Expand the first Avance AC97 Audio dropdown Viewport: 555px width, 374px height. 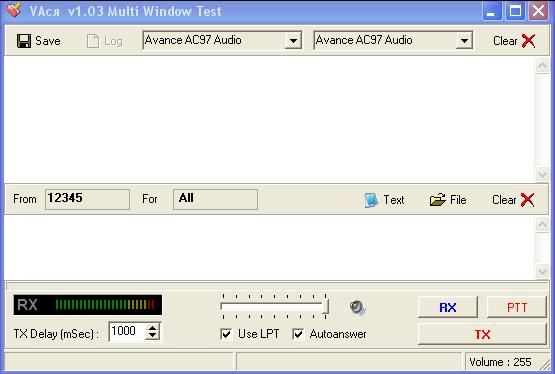pyautogui.click(x=293, y=41)
